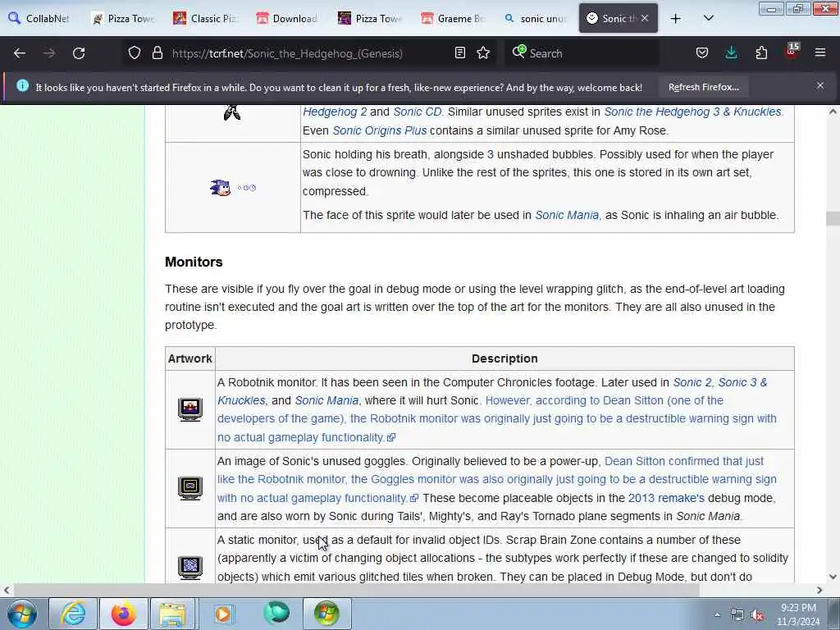Dismiss the Firefox refresh notification bar
Viewport: 840px width, 630px height.
tap(820, 85)
